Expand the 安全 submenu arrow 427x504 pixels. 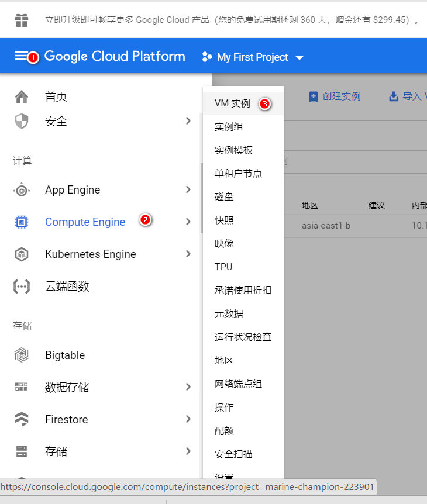click(x=188, y=121)
